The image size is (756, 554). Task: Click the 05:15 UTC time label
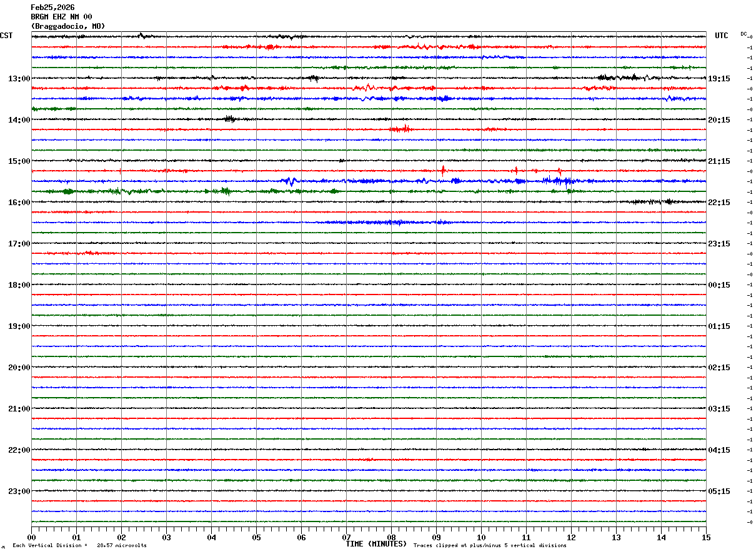pyautogui.click(x=719, y=491)
